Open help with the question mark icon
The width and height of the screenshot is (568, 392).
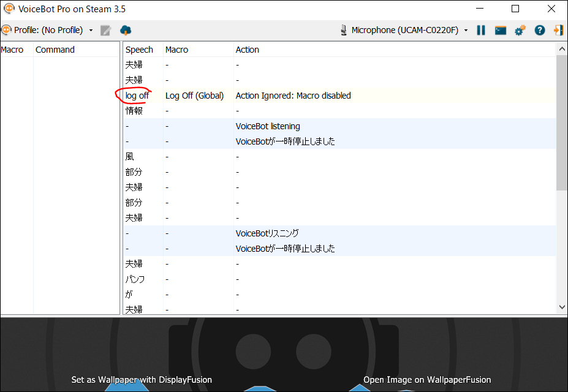[x=540, y=31]
